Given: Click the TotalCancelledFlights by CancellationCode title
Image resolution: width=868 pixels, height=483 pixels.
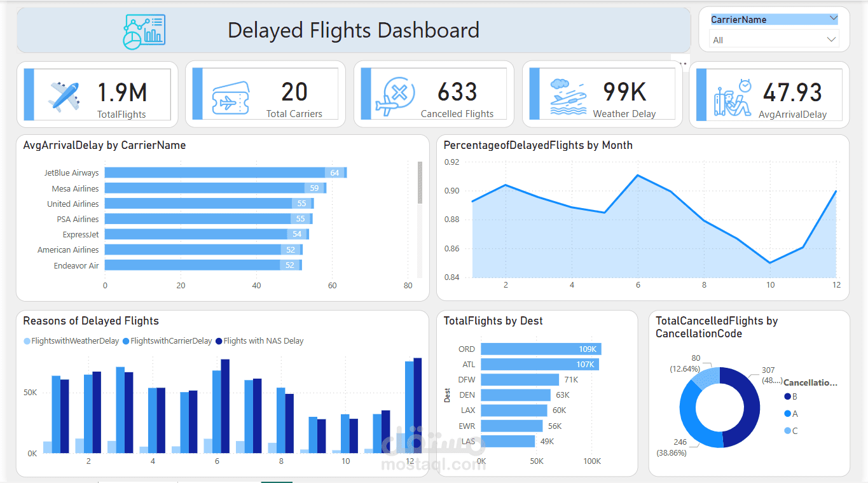Looking at the screenshot, I should (717, 327).
